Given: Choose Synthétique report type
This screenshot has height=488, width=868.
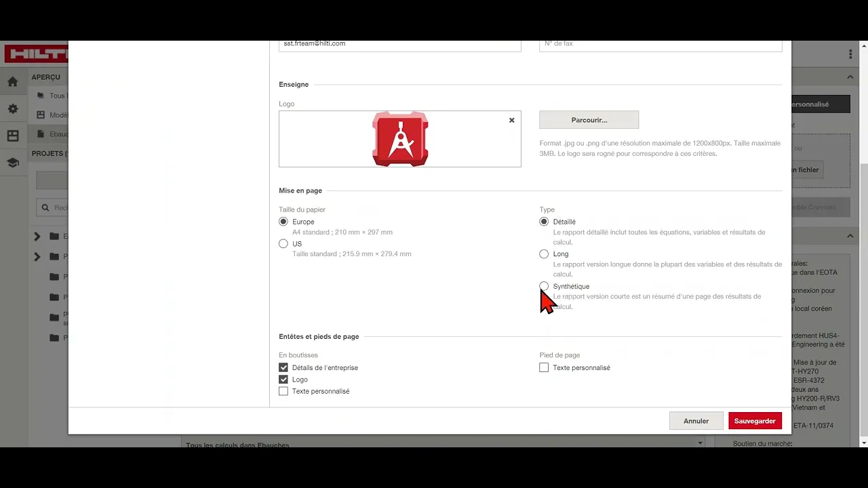Looking at the screenshot, I should tap(544, 286).
